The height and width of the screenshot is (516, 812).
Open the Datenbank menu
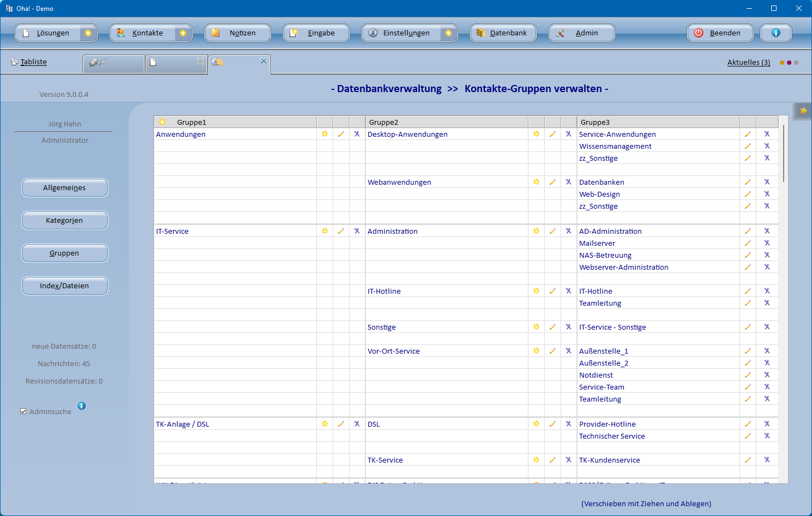coord(503,33)
